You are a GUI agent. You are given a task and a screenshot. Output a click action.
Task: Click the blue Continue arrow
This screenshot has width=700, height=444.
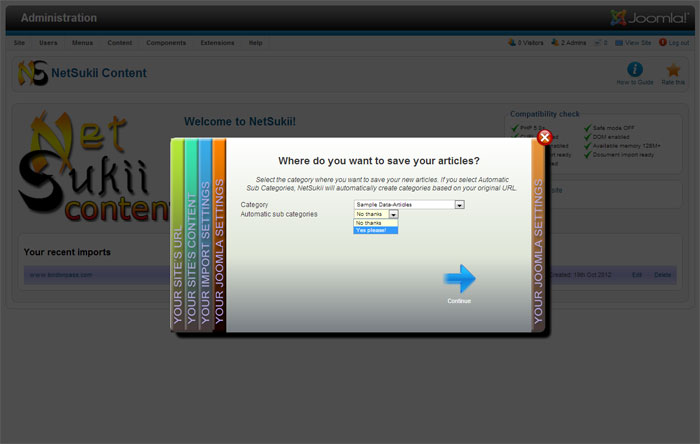(459, 278)
